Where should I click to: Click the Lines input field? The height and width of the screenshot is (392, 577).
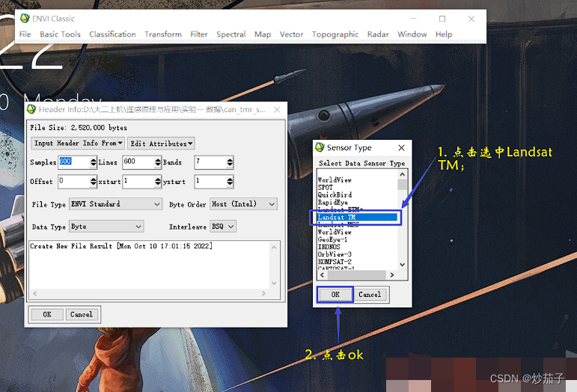pos(138,162)
